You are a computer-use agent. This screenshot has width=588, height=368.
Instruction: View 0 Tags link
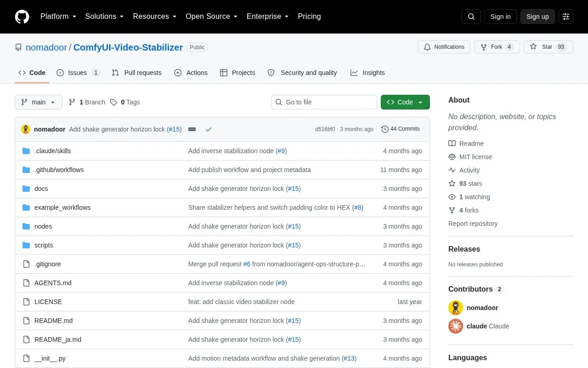pos(125,102)
